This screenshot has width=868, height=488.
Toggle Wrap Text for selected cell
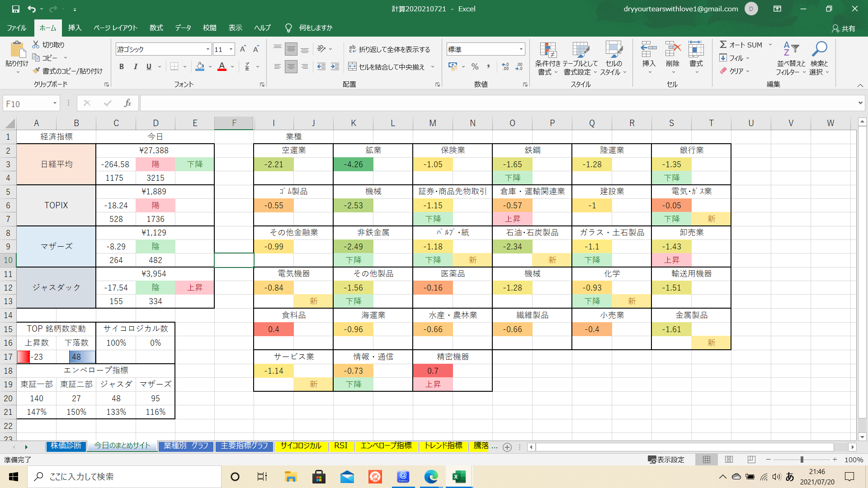tap(389, 49)
